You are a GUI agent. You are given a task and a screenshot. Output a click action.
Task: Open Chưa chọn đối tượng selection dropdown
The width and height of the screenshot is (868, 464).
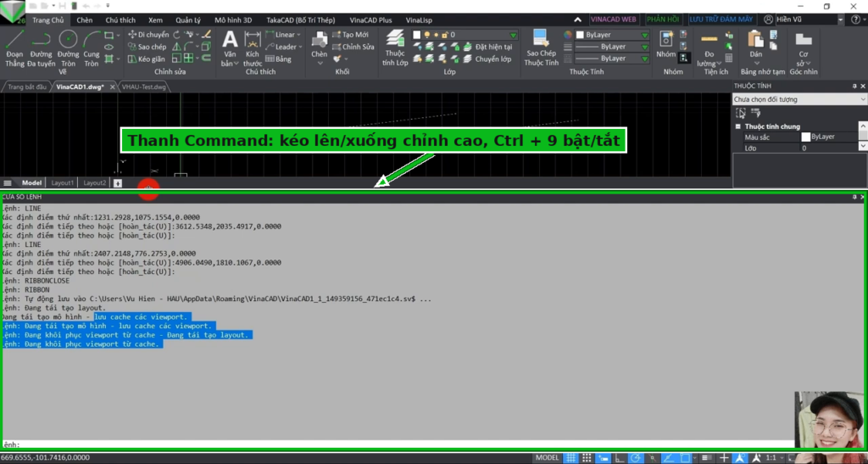[x=799, y=99]
